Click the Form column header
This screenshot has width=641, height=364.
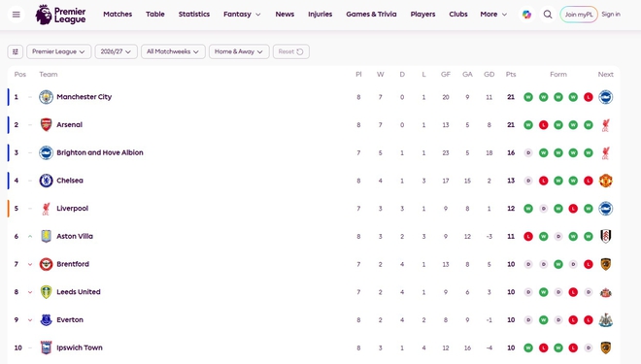(x=558, y=75)
